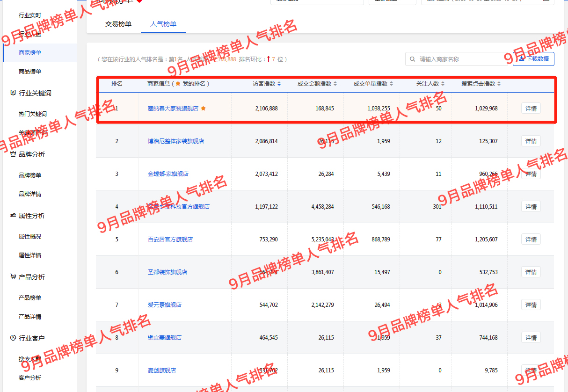Image resolution: width=568 pixels, height=392 pixels.
Task: Click the 属性分析 section icon
Action: tap(13, 215)
